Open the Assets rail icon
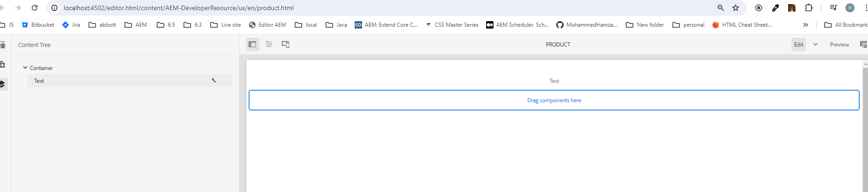Viewport: 868px width, 192px height. 3,45
